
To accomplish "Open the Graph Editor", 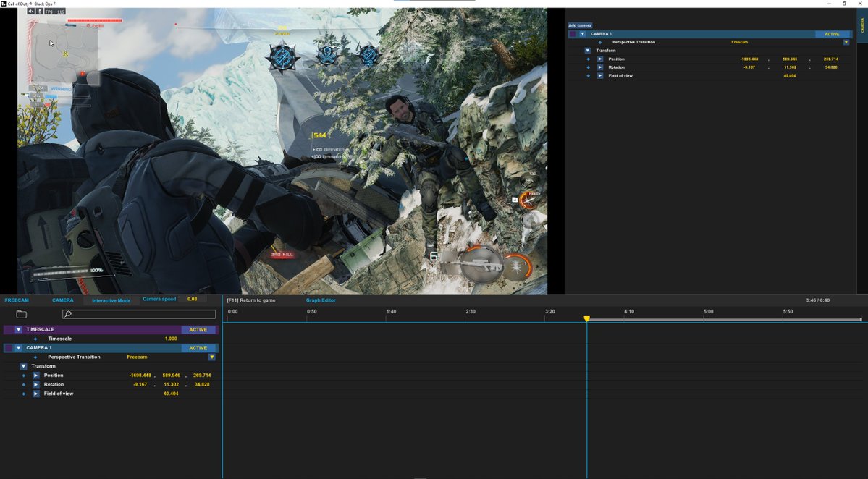I will coord(321,300).
